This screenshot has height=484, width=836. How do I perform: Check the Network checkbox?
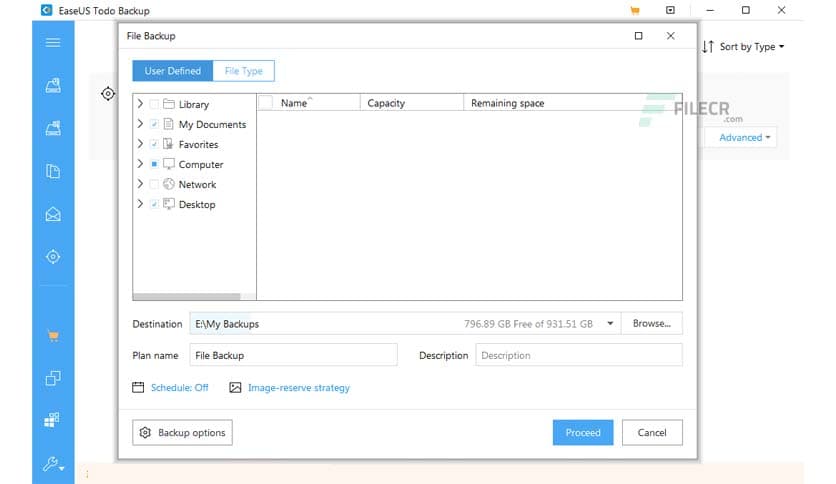(154, 184)
